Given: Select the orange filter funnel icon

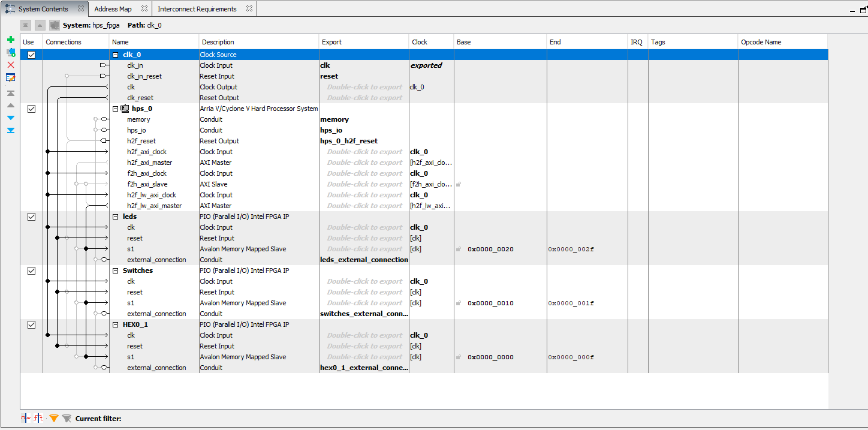Looking at the screenshot, I should pos(53,418).
